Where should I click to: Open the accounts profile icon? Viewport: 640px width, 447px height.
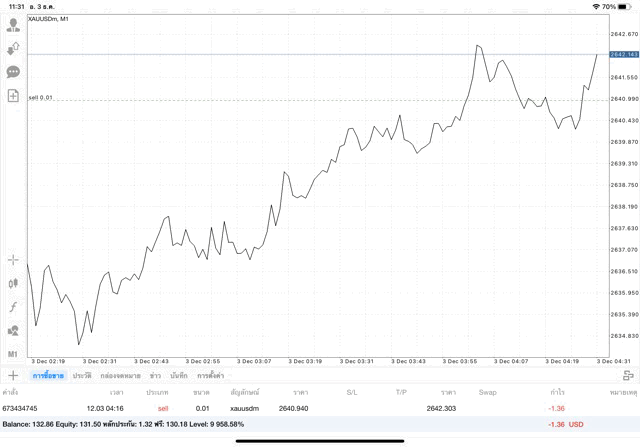click(x=13, y=25)
